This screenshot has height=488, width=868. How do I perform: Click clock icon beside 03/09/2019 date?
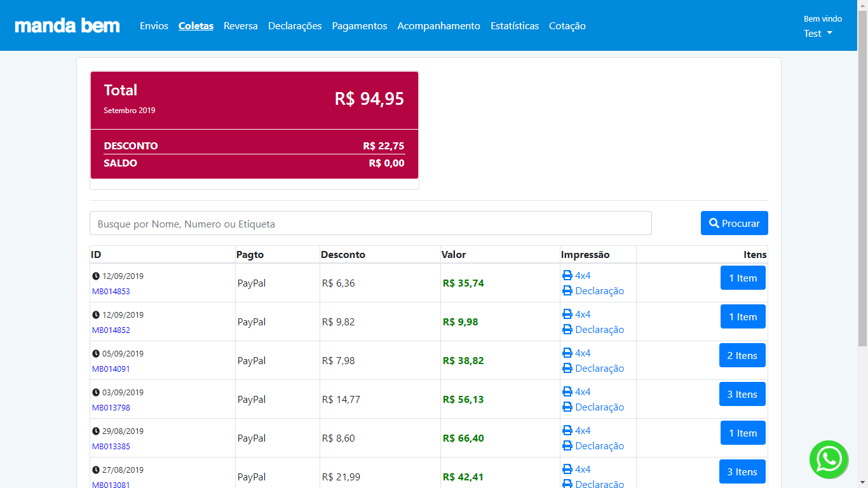[96, 393]
